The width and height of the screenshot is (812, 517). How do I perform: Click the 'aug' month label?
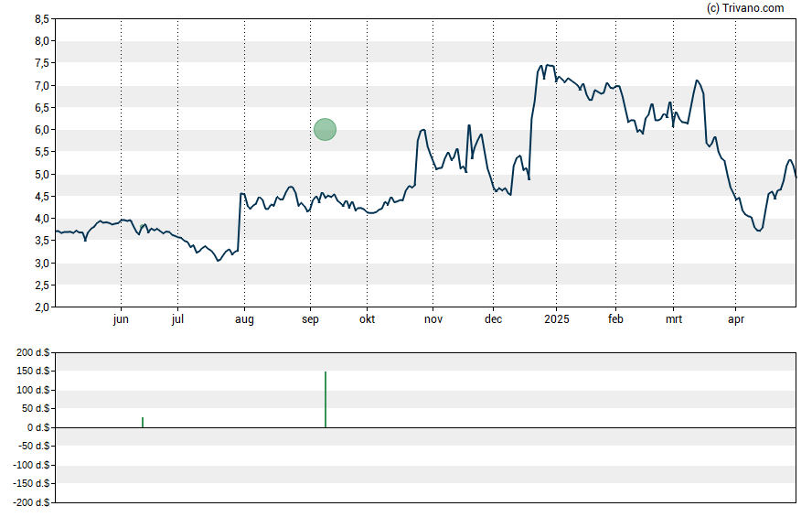click(244, 319)
